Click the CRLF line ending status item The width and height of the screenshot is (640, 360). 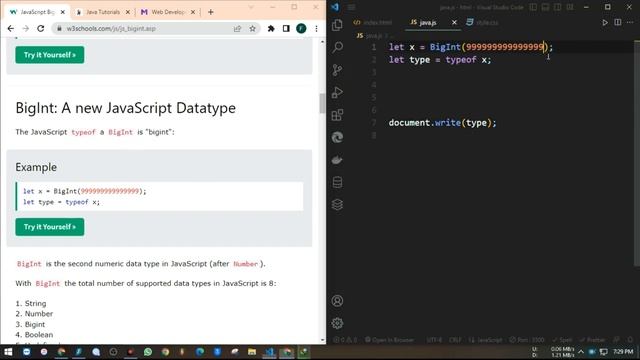coord(455,340)
